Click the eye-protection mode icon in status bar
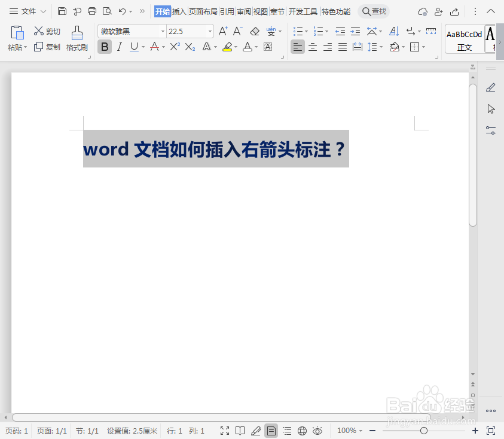The height and width of the screenshot is (439, 504). 317,430
